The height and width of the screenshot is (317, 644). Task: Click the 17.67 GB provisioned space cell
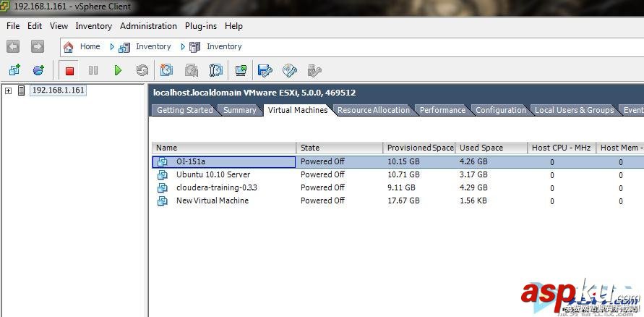point(403,200)
